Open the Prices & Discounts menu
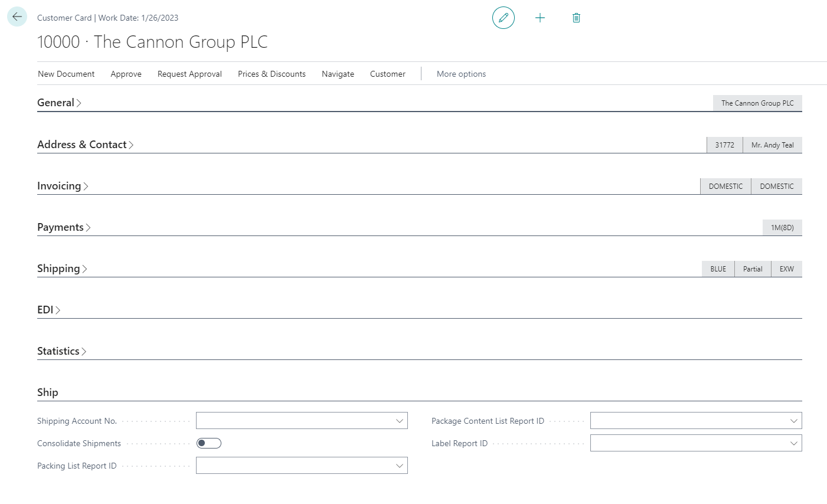The image size is (827, 504). tap(272, 74)
